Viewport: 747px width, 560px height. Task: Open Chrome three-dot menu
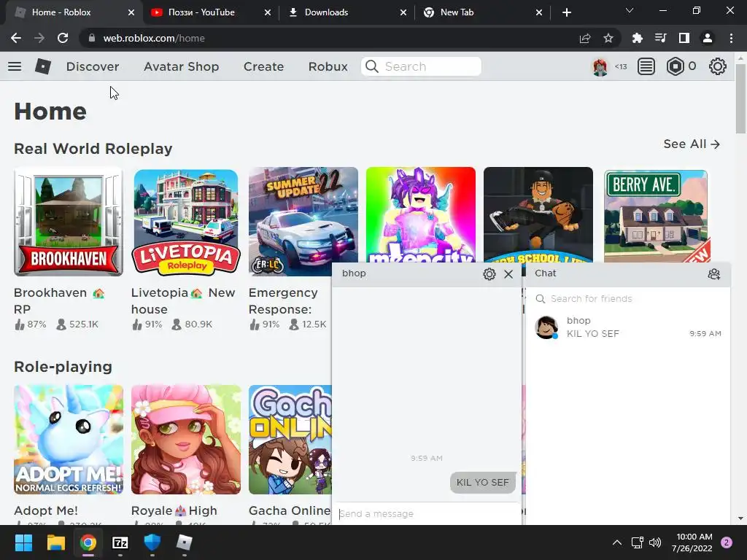point(731,38)
